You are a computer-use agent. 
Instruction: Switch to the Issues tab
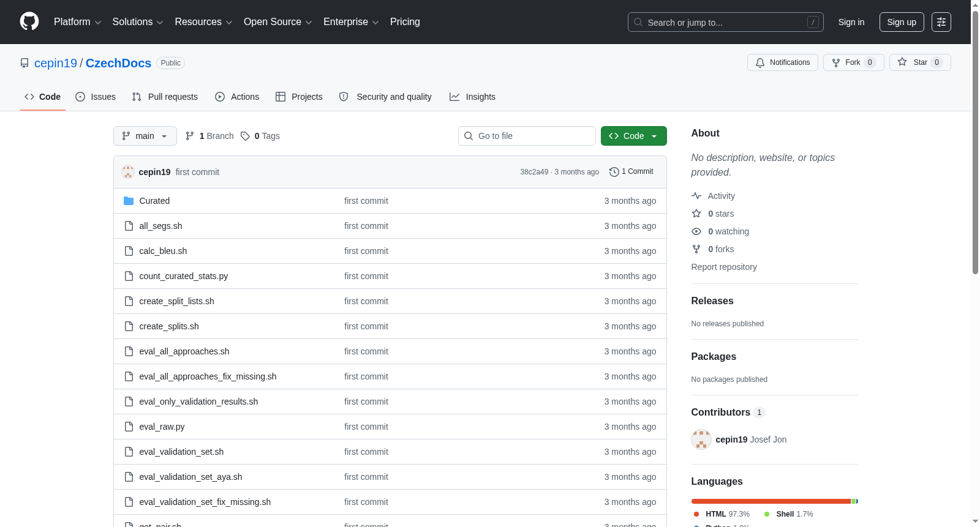(96, 97)
